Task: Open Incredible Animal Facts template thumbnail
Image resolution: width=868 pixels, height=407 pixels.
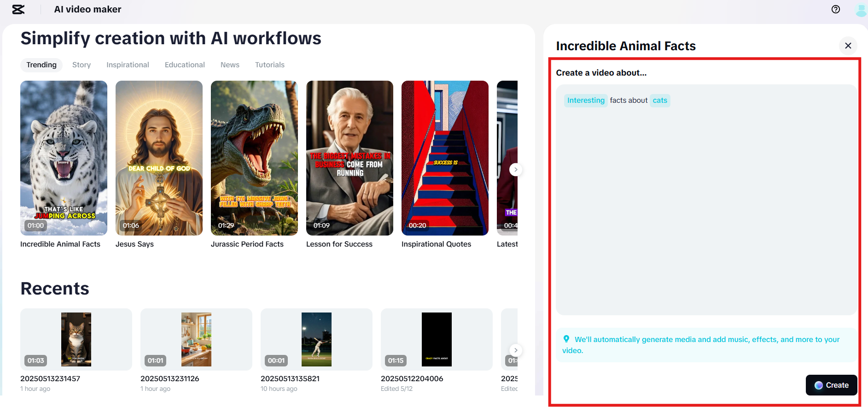Action: tap(64, 158)
